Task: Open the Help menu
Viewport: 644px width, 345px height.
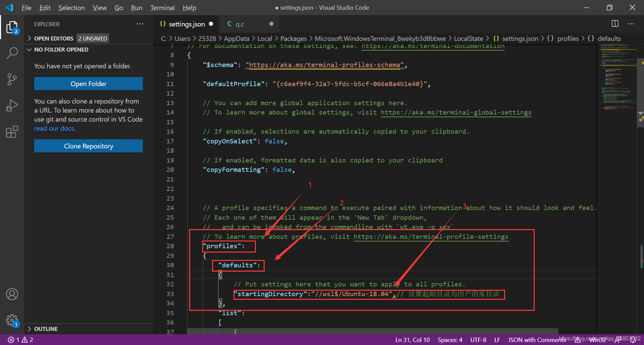Action: (x=190, y=8)
